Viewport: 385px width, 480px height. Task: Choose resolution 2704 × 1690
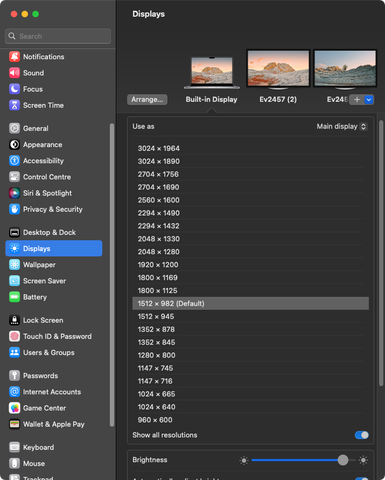click(x=250, y=187)
